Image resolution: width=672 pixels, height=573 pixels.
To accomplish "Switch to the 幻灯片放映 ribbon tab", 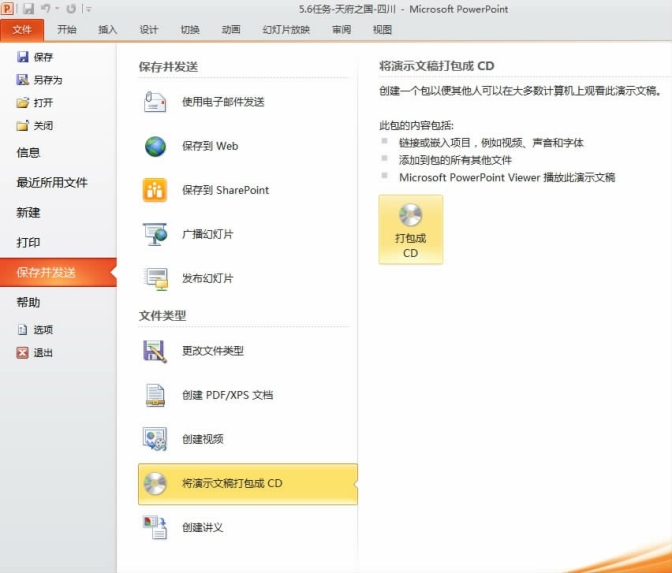I will [x=286, y=30].
